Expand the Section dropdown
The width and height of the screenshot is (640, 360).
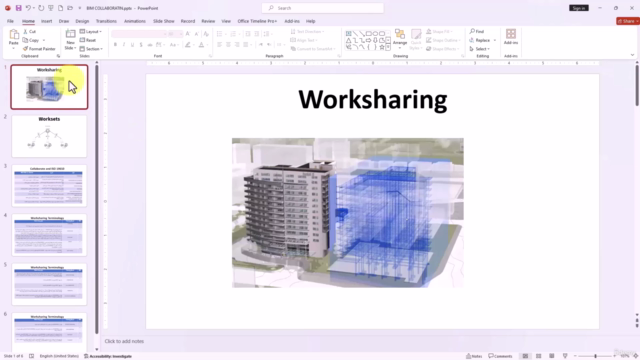pyautogui.click(x=91, y=49)
